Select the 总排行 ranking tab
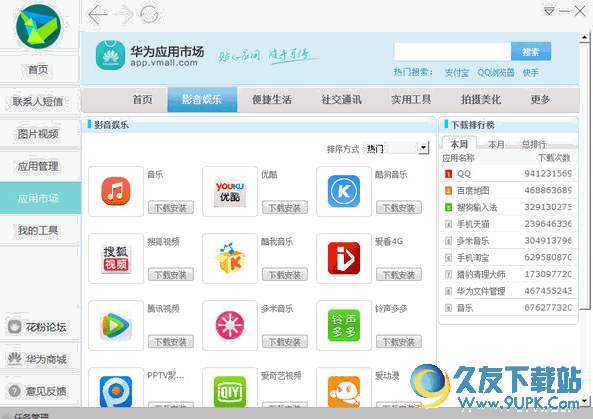 [534, 144]
